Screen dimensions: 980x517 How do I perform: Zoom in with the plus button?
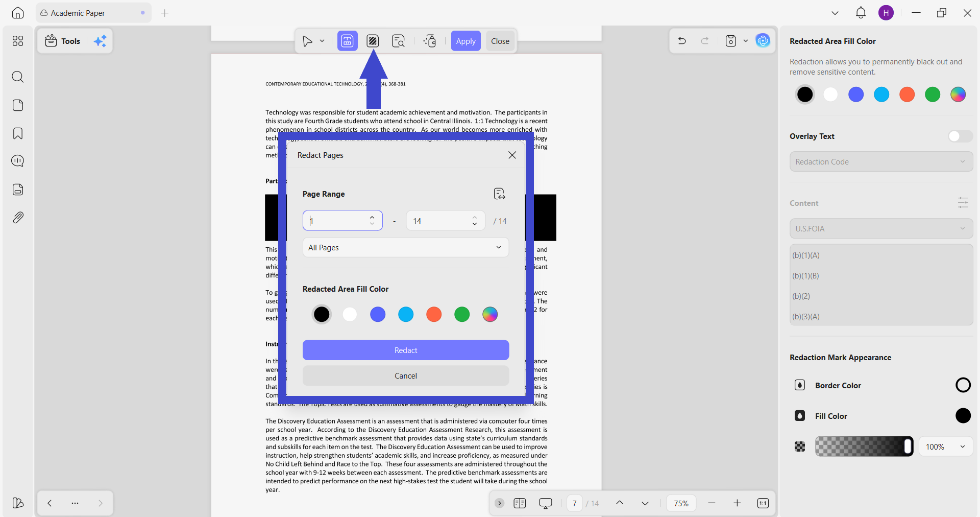737,503
